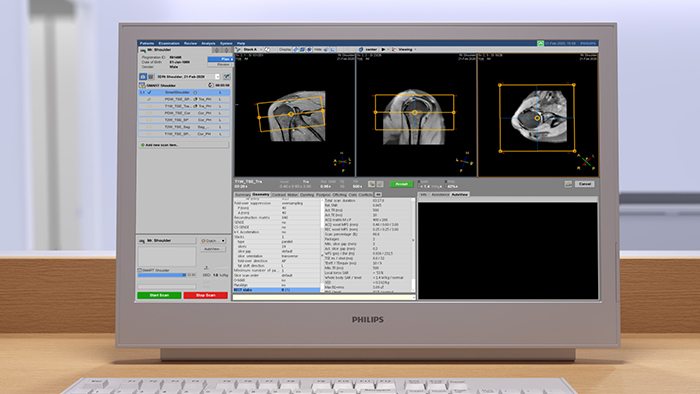Select the T2W_TSE_SP scan row

coord(184,120)
